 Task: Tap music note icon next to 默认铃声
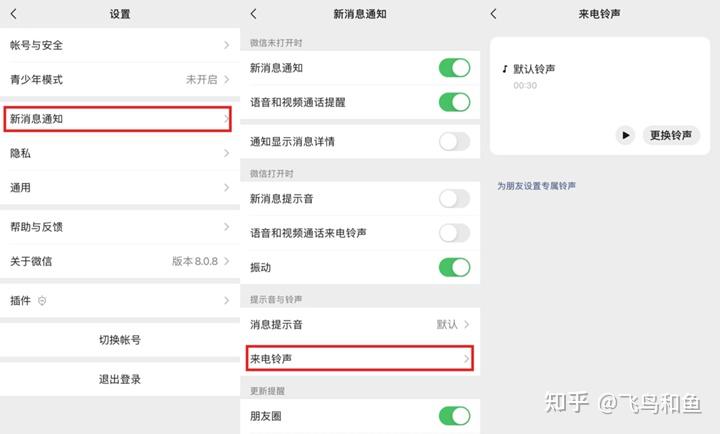point(505,69)
